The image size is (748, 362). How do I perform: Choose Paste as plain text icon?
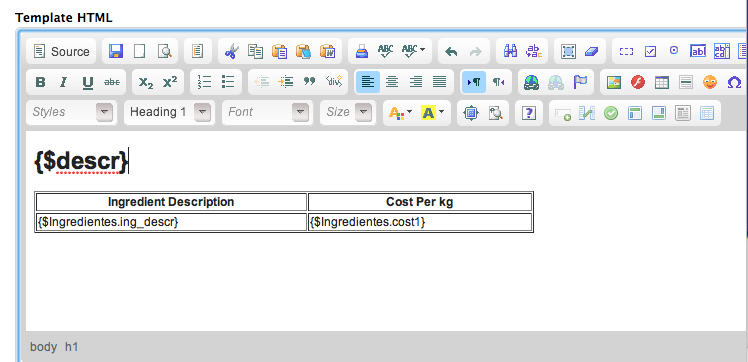pyautogui.click(x=303, y=51)
